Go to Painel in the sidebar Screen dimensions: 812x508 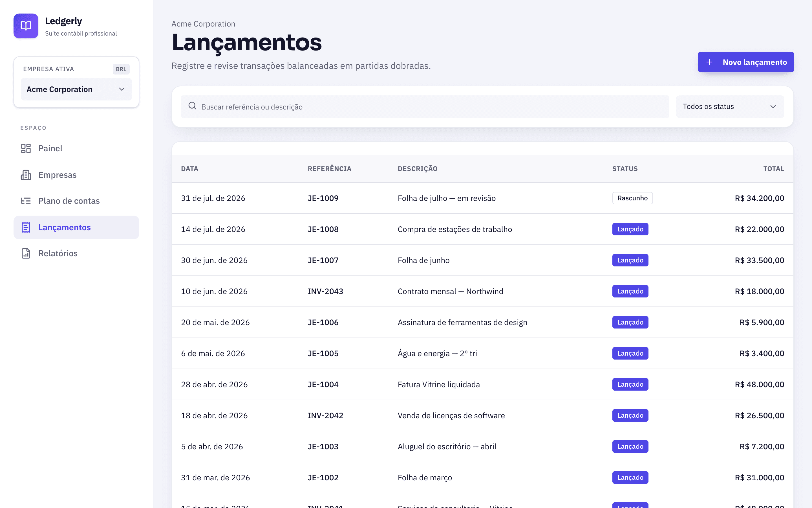76,148
